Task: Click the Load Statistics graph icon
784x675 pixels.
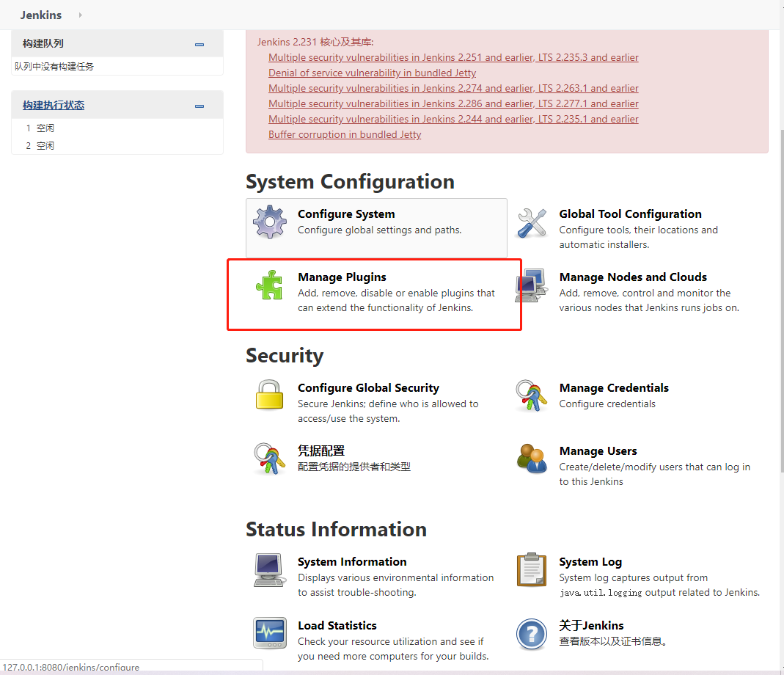Action: coord(269,633)
